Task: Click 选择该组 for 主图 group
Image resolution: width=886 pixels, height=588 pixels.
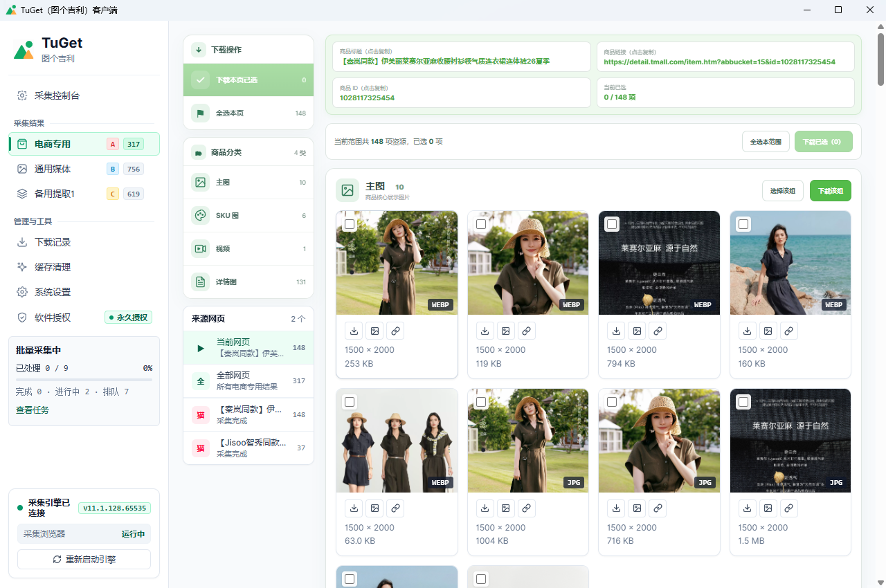Action: click(x=783, y=191)
